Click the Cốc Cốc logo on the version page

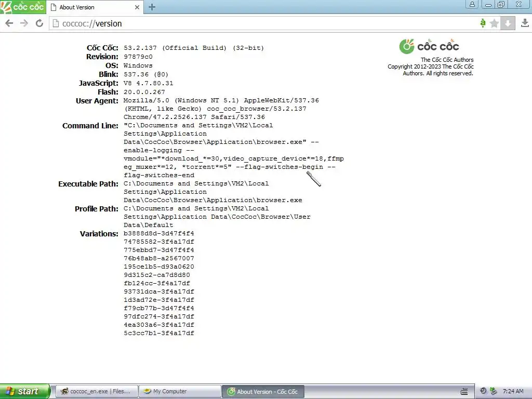(x=429, y=46)
